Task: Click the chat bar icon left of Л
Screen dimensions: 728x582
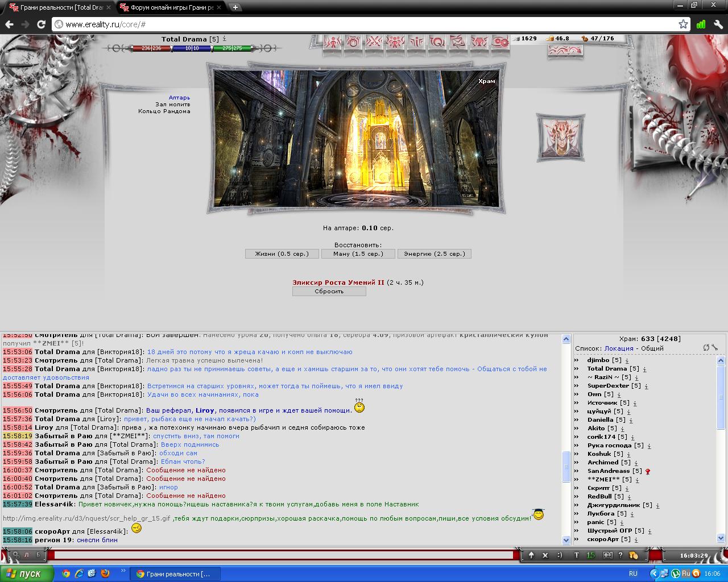Action: click(x=15, y=555)
